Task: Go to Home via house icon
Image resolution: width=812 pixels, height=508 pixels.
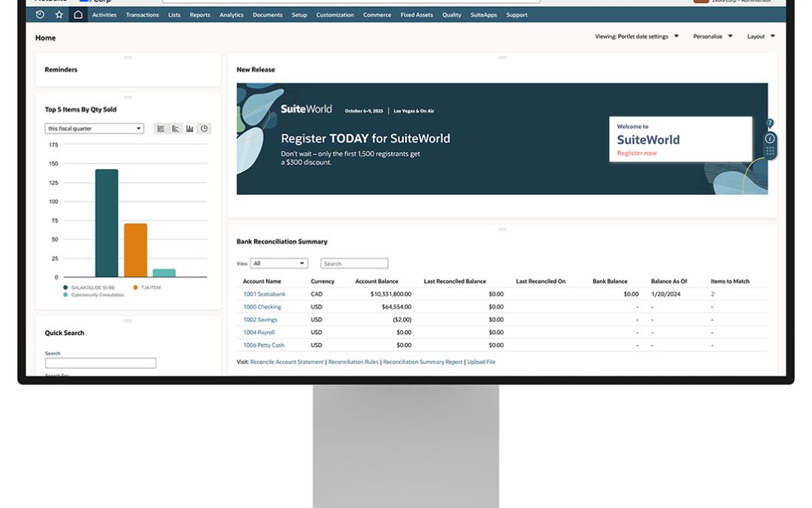Action: (x=78, y=15)
